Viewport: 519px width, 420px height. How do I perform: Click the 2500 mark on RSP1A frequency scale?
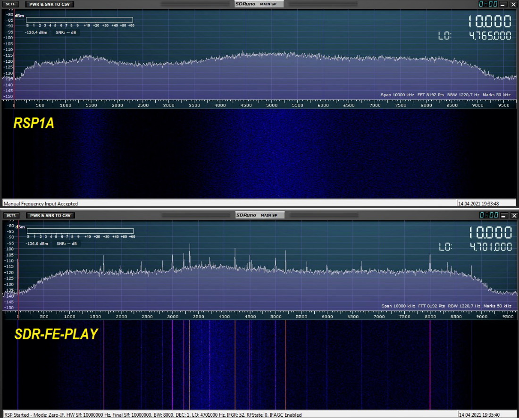tap(143, 105)
